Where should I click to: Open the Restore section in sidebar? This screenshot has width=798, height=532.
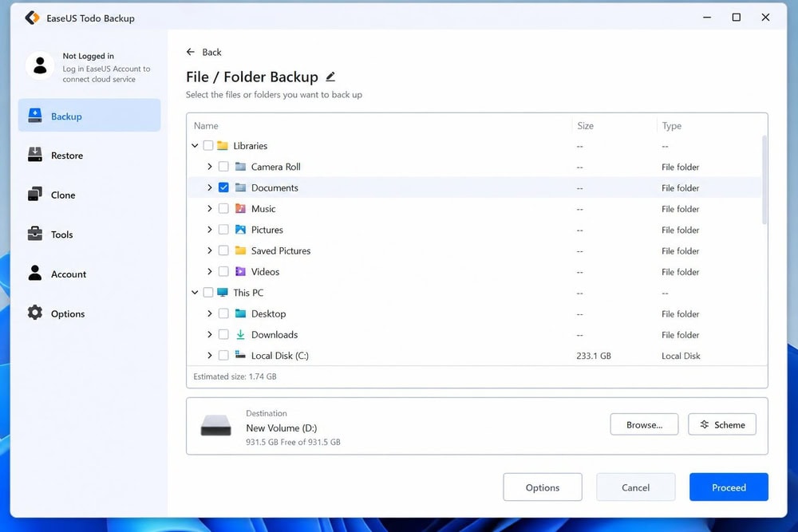(x=89, y=155)
